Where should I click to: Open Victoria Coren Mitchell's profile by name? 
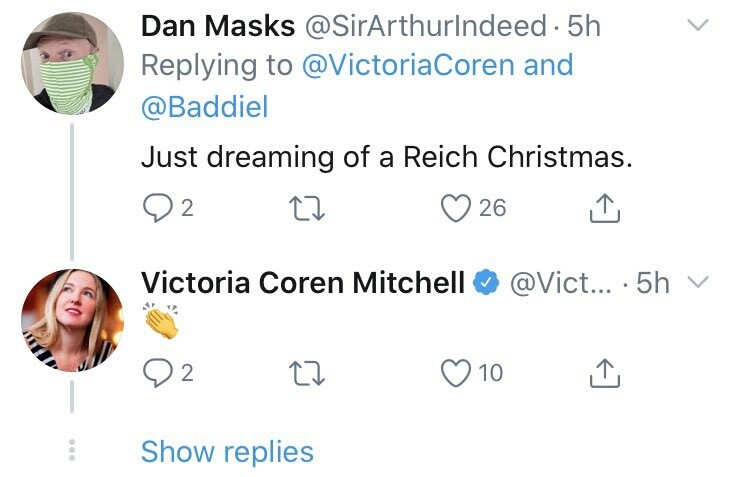[x=303, y=284]
